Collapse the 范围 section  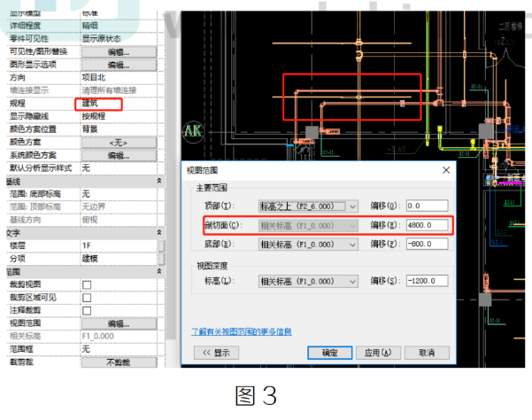[159, 271]
